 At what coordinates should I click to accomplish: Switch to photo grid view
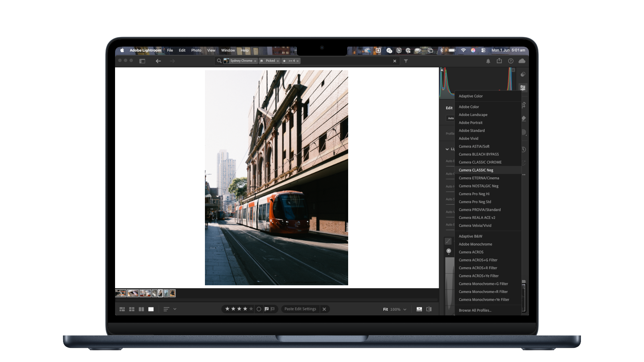(122, 309)
